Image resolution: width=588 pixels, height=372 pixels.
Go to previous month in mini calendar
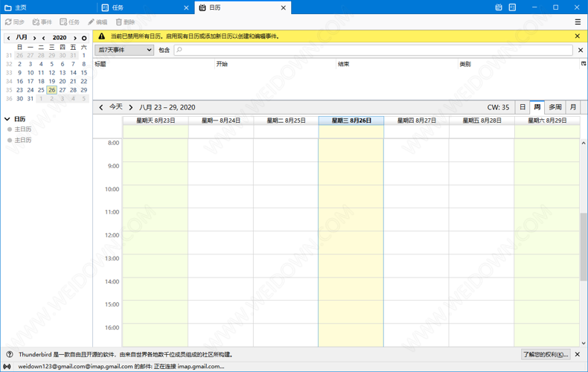tap(9, 38)
